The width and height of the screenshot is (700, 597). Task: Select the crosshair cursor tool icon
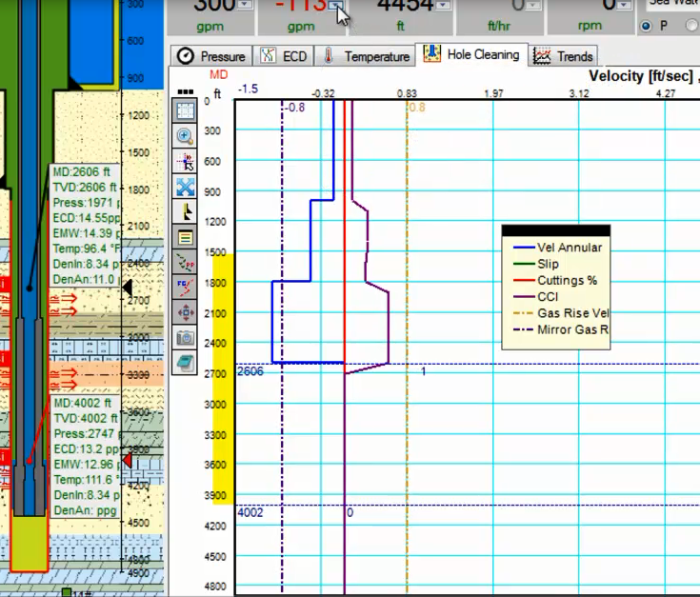(185, 161)
